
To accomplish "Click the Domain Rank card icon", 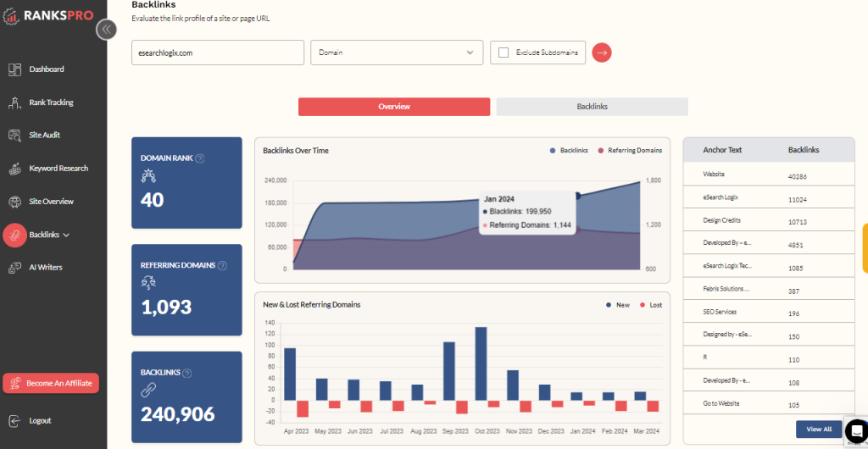I will pyautogui.click(x=149, y=176).
